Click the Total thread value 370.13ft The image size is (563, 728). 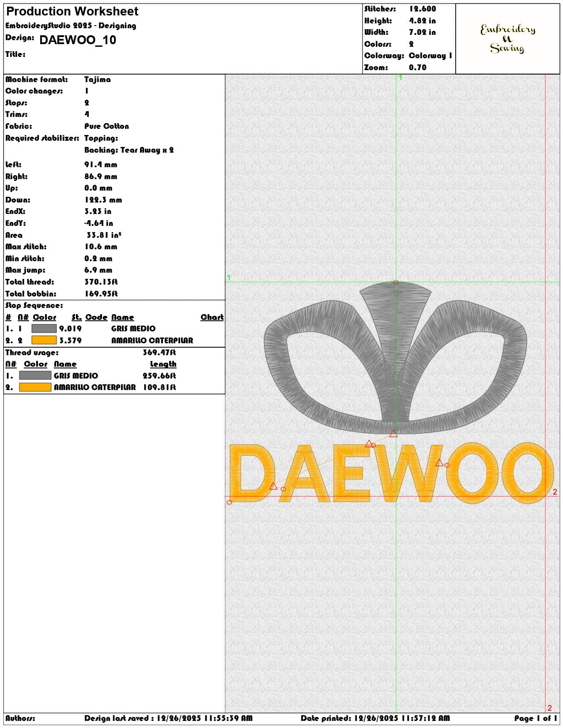(101, 282)
